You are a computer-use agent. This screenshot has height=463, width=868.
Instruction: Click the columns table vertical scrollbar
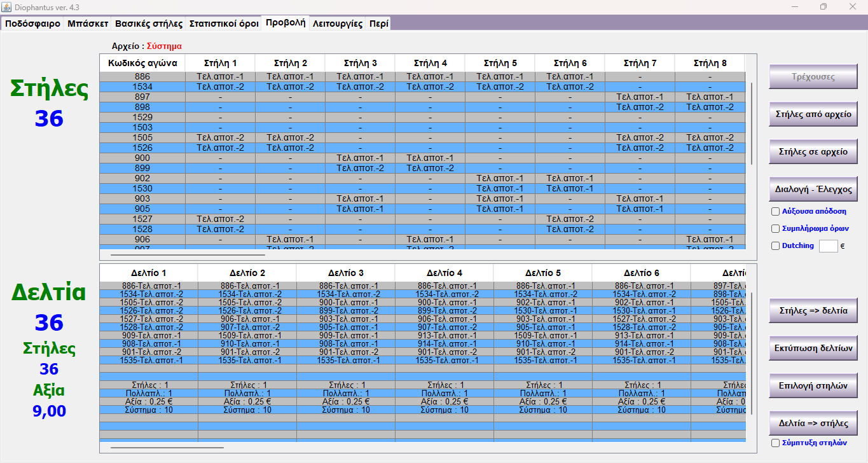pos(752,123)
